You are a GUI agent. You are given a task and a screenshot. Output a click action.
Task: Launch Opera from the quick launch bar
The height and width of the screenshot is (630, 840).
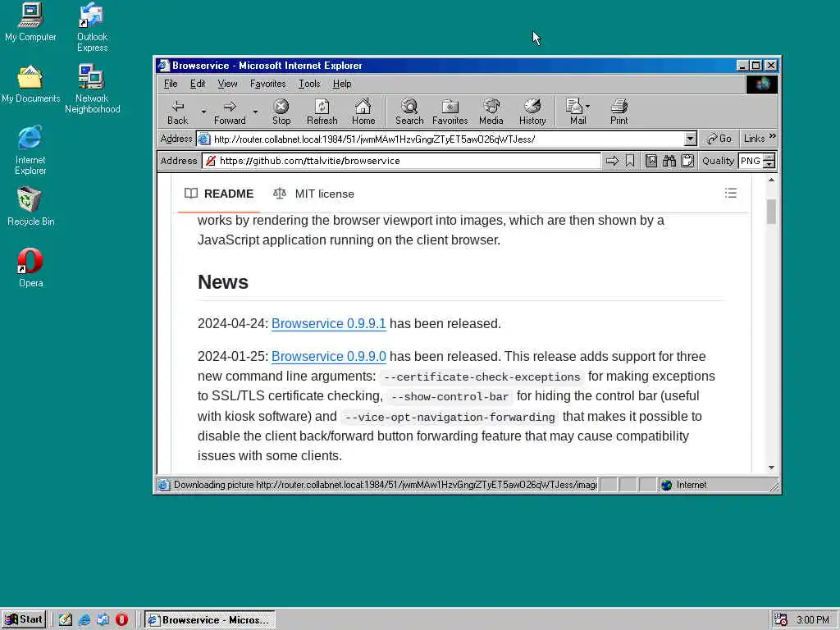point(121,619)
